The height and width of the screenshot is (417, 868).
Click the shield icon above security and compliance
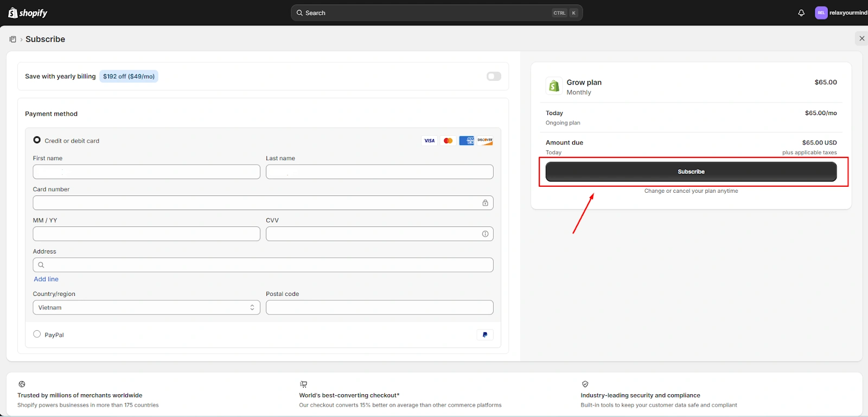(x=585, y=384)
